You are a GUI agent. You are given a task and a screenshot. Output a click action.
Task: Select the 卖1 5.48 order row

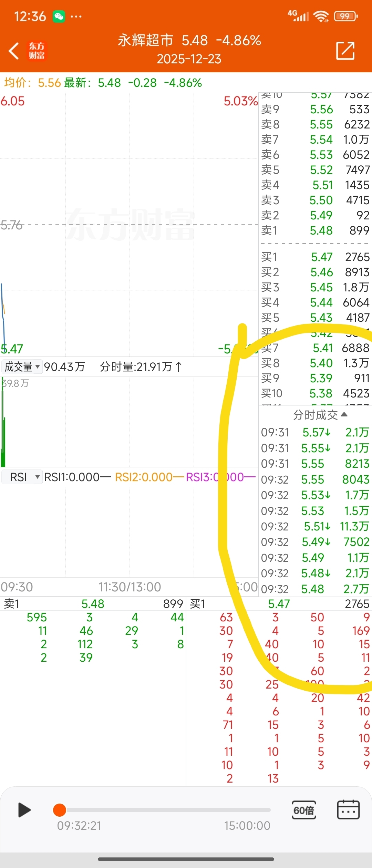click(x=315, y=230)
